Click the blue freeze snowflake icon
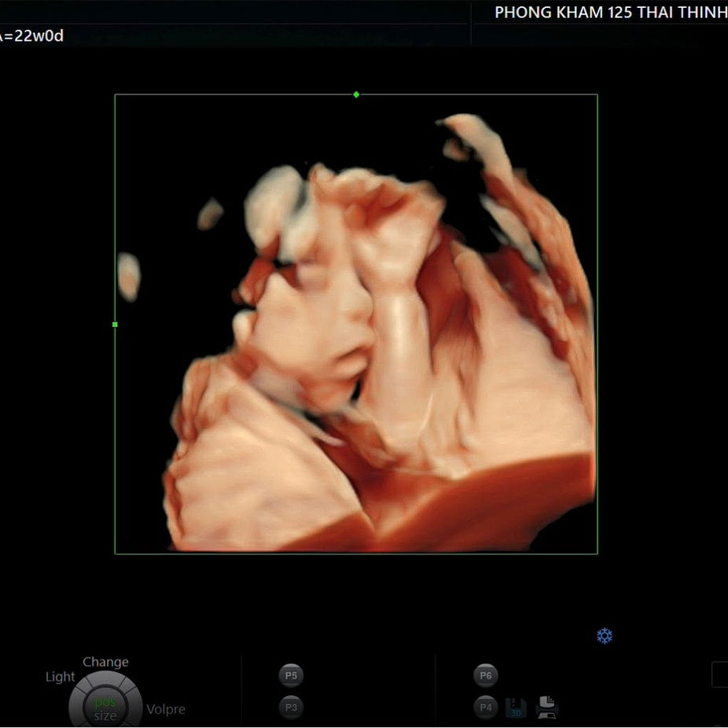The height and width of the screenshot is (728, 728). click(605, 636)
